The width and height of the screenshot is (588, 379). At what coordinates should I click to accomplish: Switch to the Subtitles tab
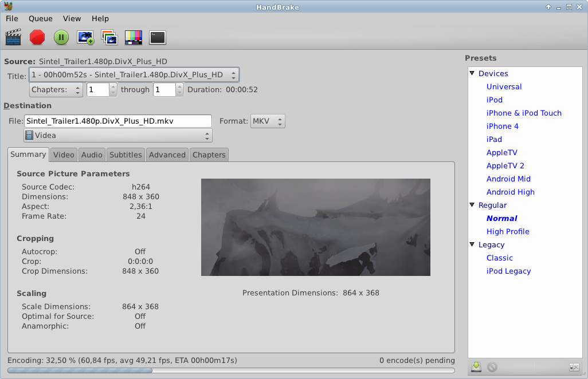(126, 155)
